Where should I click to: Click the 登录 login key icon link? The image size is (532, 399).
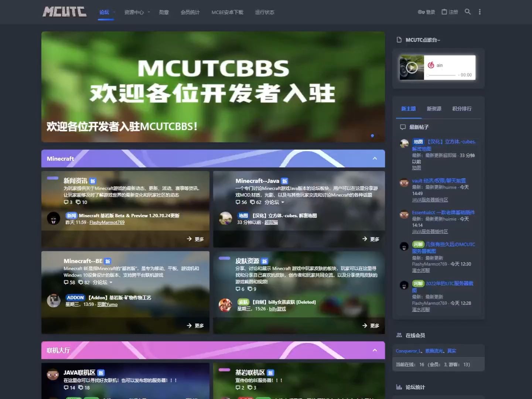pos(426,12)
